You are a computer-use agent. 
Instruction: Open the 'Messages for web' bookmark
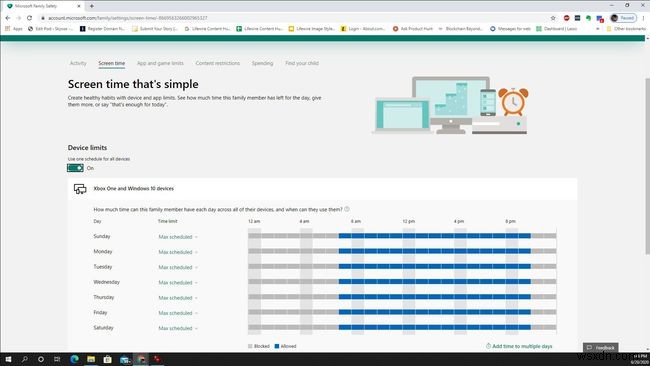point(510,29)
